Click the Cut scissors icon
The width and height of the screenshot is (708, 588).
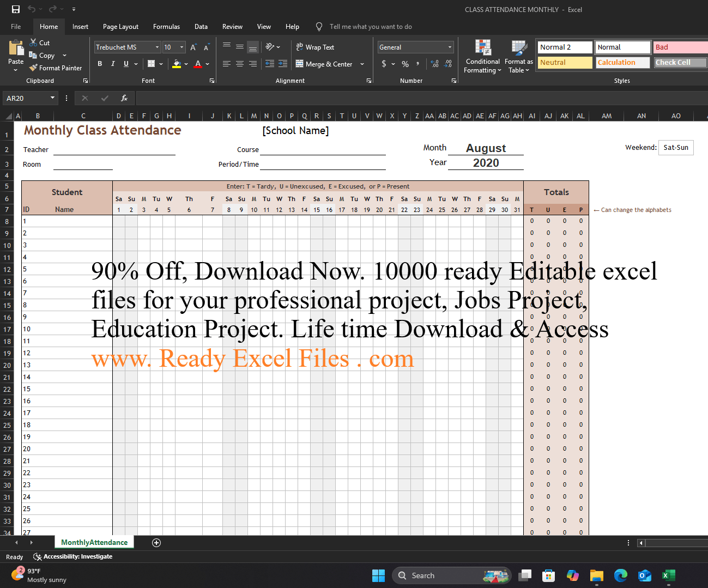[33, 43]
